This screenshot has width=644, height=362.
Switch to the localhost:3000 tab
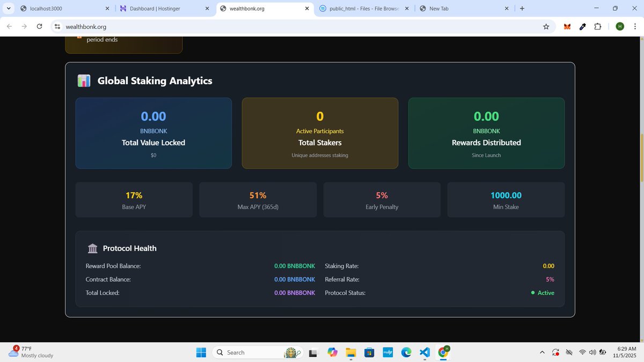[x=59, y=8]
